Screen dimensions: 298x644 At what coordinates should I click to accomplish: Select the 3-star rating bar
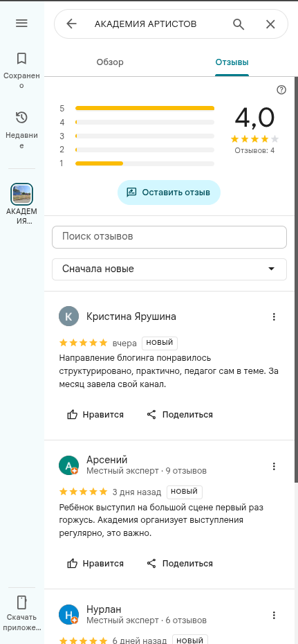coord(145,136)
